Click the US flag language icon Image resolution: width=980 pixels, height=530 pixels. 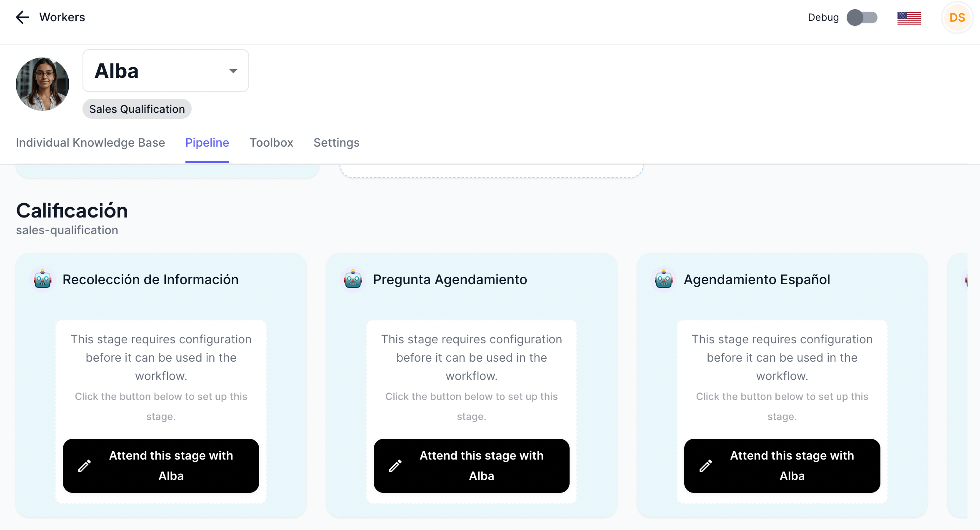909,18
